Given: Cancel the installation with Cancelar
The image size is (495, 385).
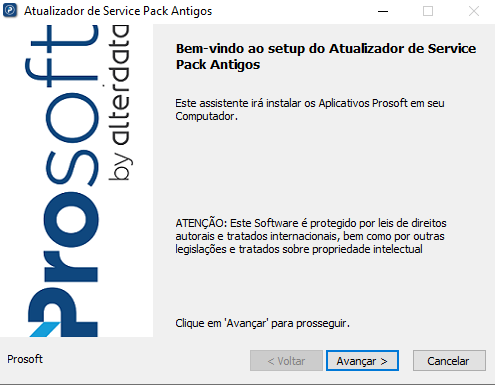Looking at the screenshot, I should tap(449, 360).
